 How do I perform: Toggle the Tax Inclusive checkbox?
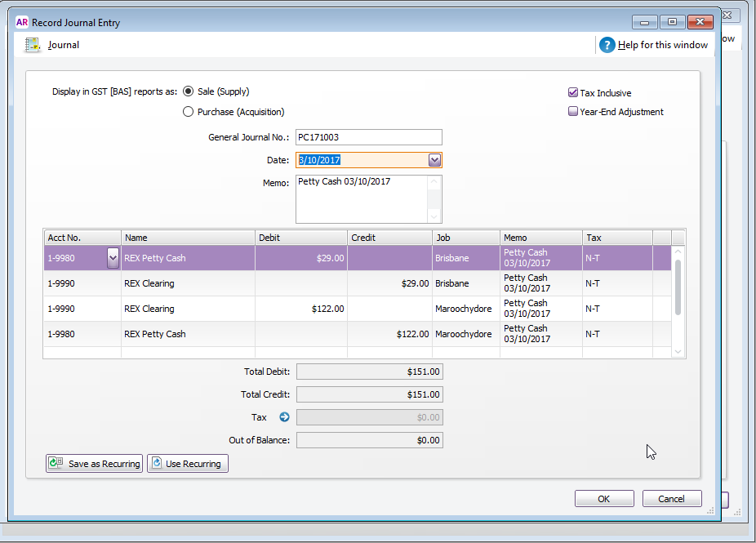tap(573, 92)
